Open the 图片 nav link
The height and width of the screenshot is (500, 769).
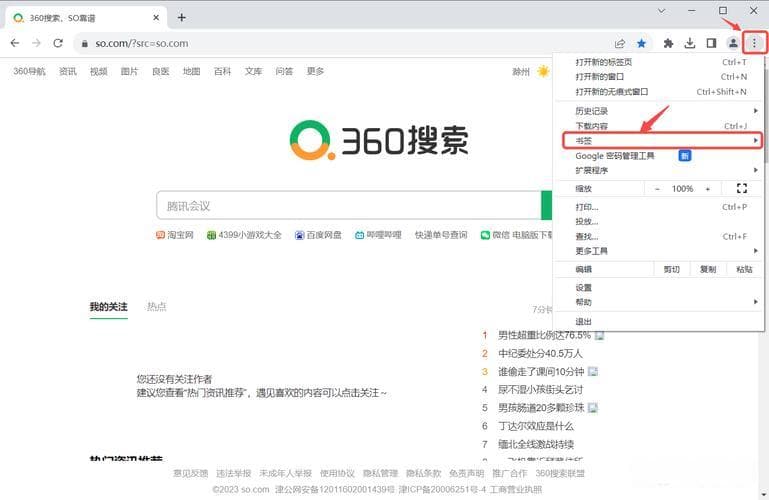[x=129, y=72]
